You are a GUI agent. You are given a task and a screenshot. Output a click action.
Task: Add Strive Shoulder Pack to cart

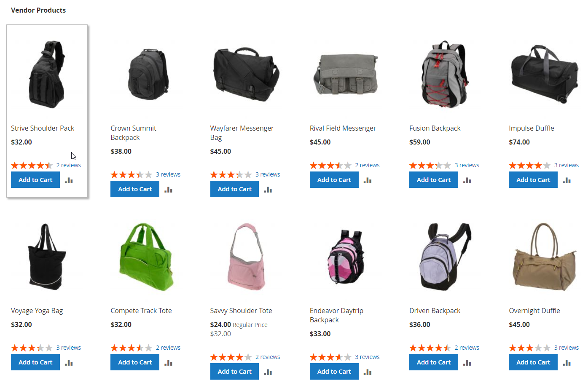point(35,180)
